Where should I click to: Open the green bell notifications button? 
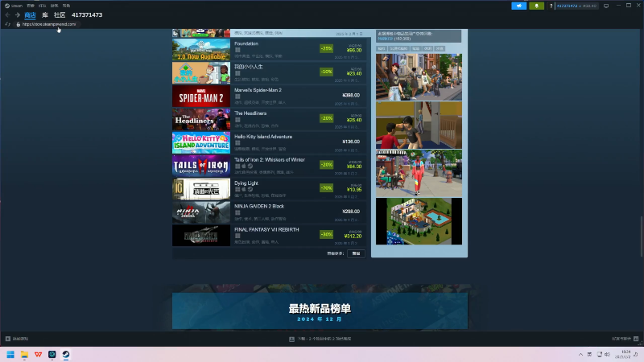tap(536, 6)
